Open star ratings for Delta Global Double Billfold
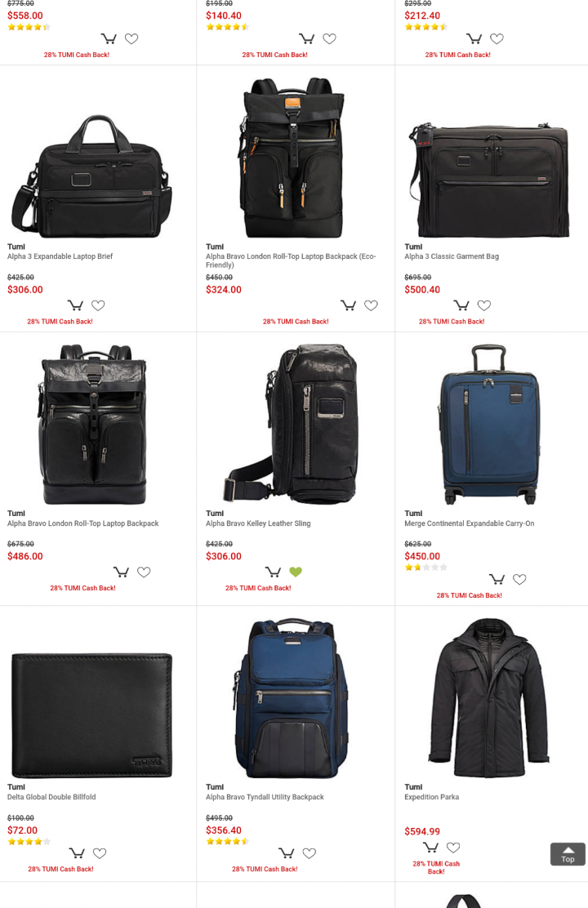The height and width of the screenshot is (908, 588). tap(29, 841)
